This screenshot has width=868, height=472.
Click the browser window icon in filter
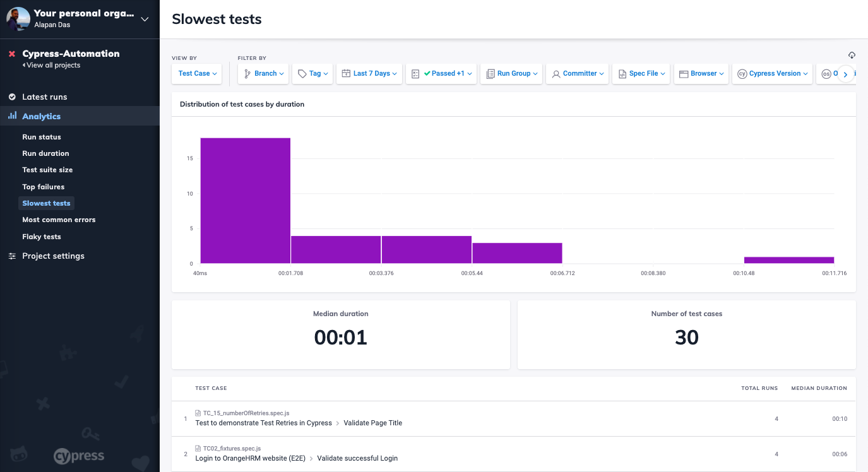coord(684,74)
